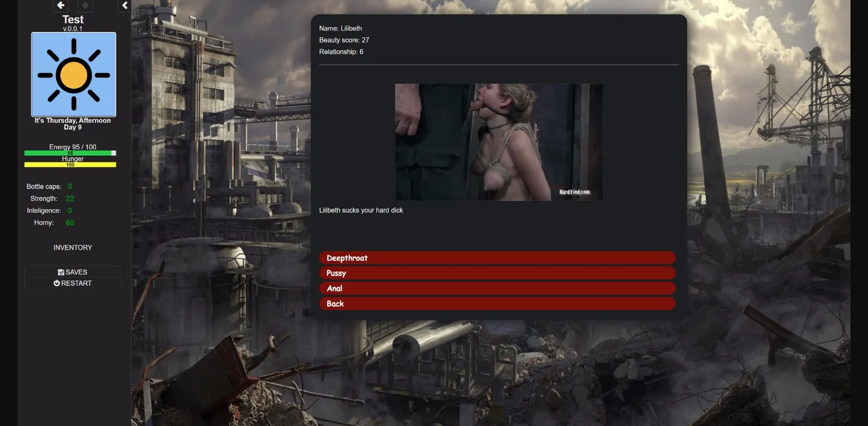Restart the game

[72, 283]
